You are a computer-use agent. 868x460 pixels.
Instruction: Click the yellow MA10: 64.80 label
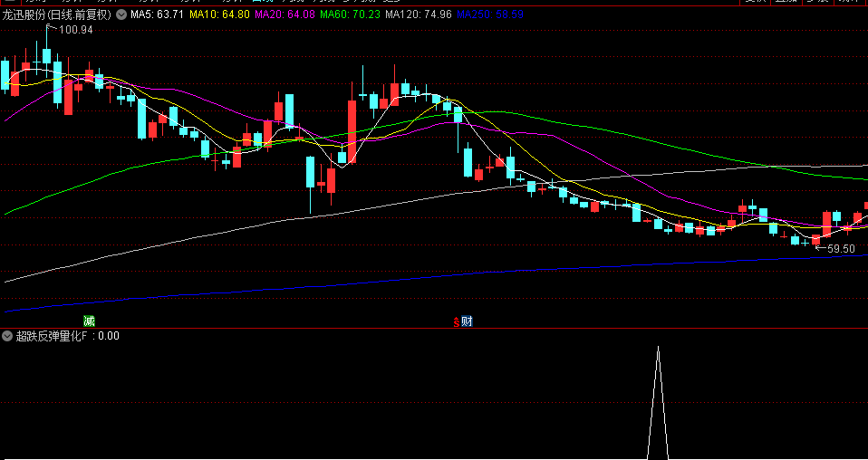click(x=219, y=14)
